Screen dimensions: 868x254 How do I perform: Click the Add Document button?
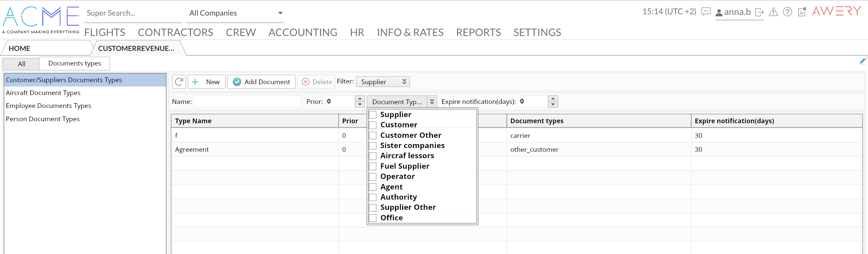point(261,82)
